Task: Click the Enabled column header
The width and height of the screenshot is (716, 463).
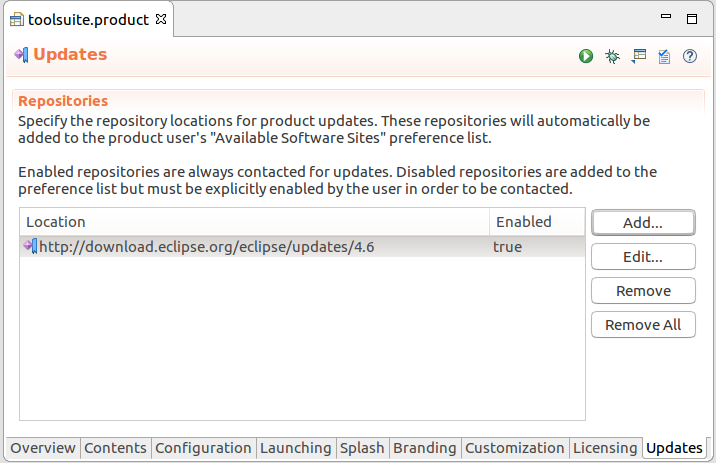Action: pyautogui.click(x=537, y=222)
